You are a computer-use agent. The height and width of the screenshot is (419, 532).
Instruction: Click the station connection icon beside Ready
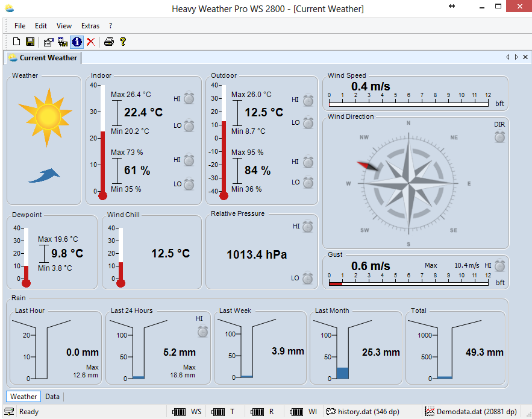point(9,412)
